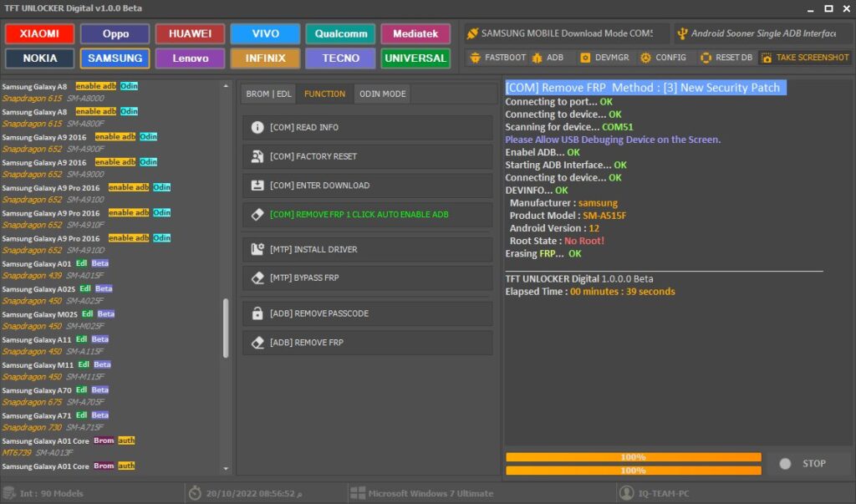
Task: Click the eraser icon beside REMOVE FRP 1 CLICK
Action: [257, 215]
